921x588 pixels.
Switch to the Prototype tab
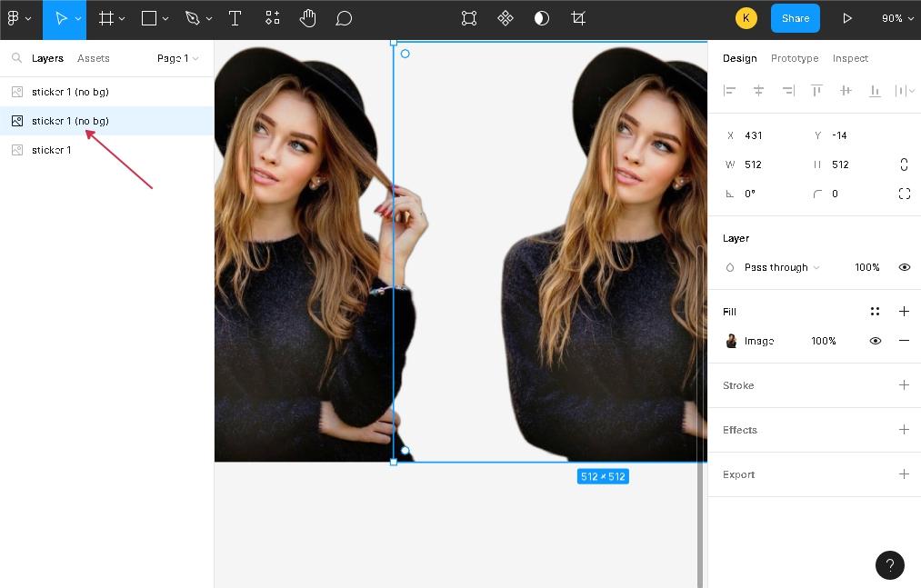tap(794, 58)
